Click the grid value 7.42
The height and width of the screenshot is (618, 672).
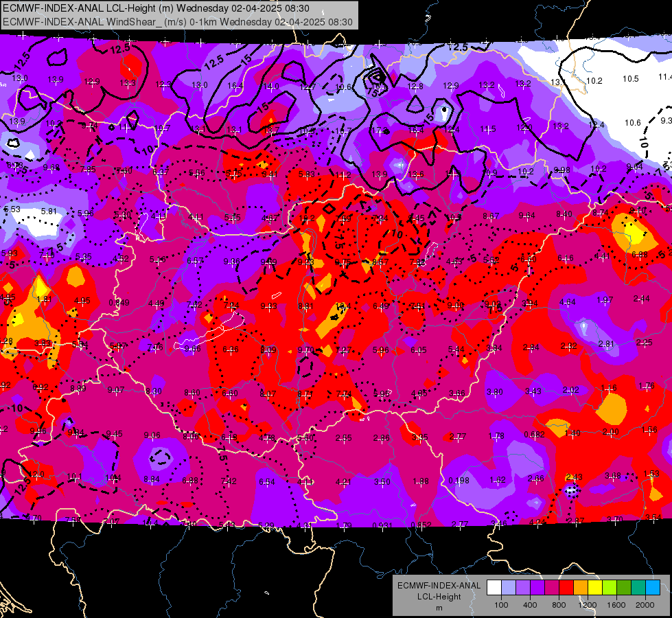point(229,481)
